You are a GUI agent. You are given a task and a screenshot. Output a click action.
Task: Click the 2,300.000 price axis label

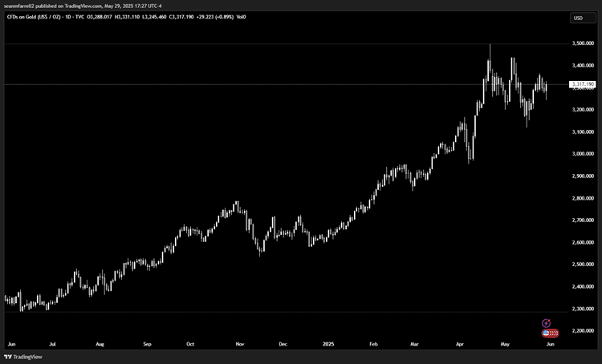(583, 309)
